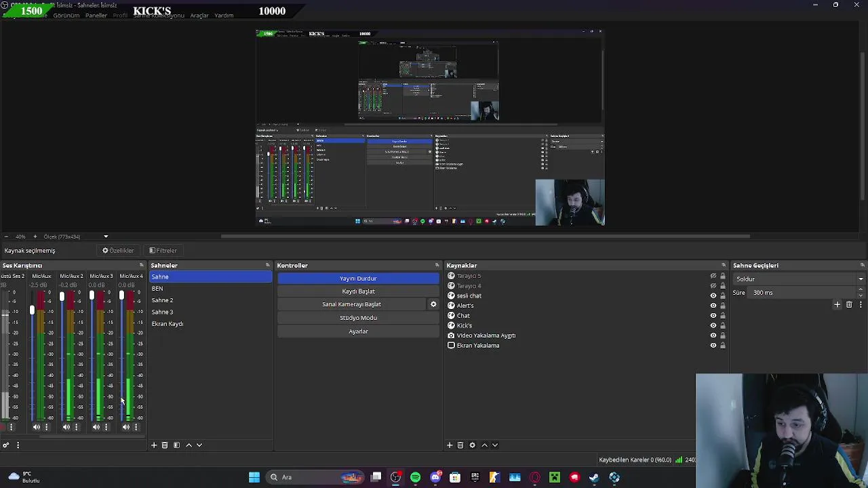
Task: Remove selected source with trash icon
Action: pyautogui.click(x=460, y=445)
